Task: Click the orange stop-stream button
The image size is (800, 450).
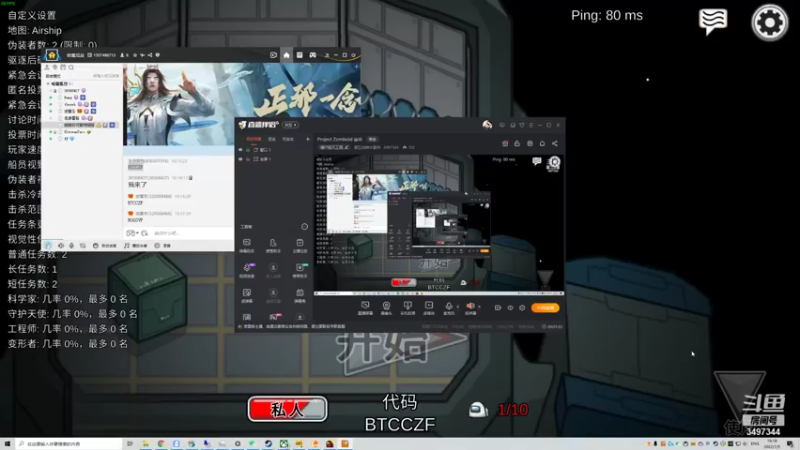Action: (545, 308)
